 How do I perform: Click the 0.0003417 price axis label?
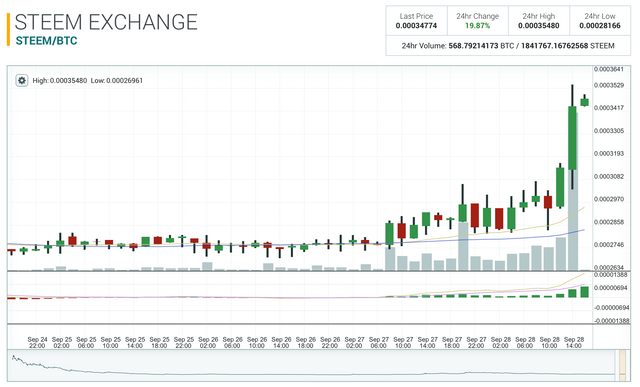click(608, 108)
